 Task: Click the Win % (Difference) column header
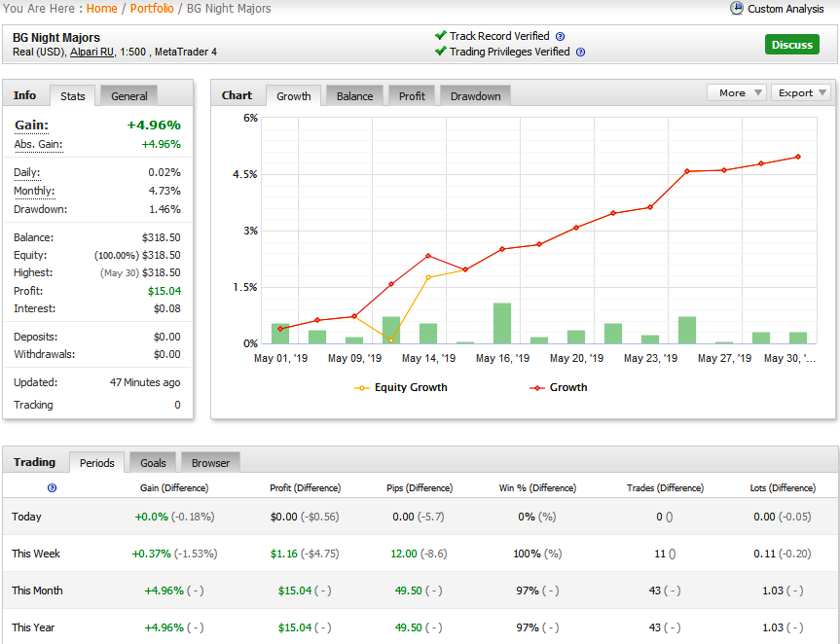[537, 487]
